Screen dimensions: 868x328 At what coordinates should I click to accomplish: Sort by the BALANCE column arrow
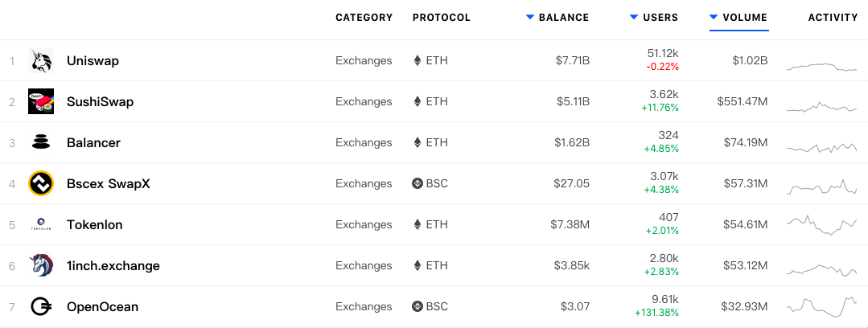[530, 17]
